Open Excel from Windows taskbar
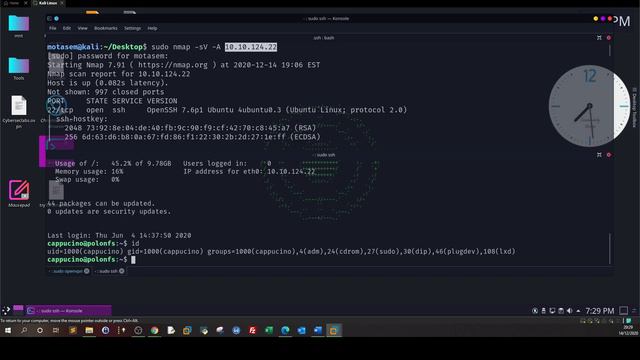The width and height of the screenshot is (640, 360). click(x=269, y=330)
